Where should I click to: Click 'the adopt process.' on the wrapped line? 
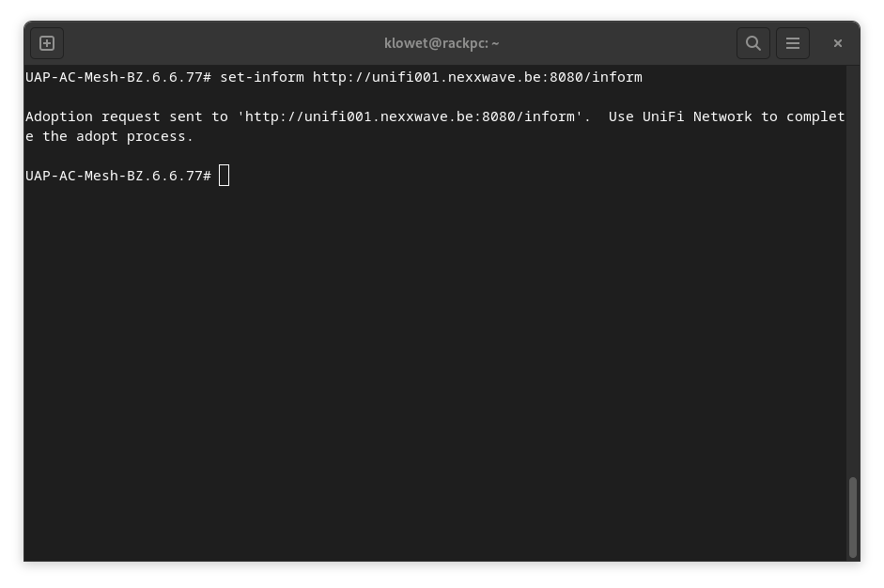coord(117,136)
